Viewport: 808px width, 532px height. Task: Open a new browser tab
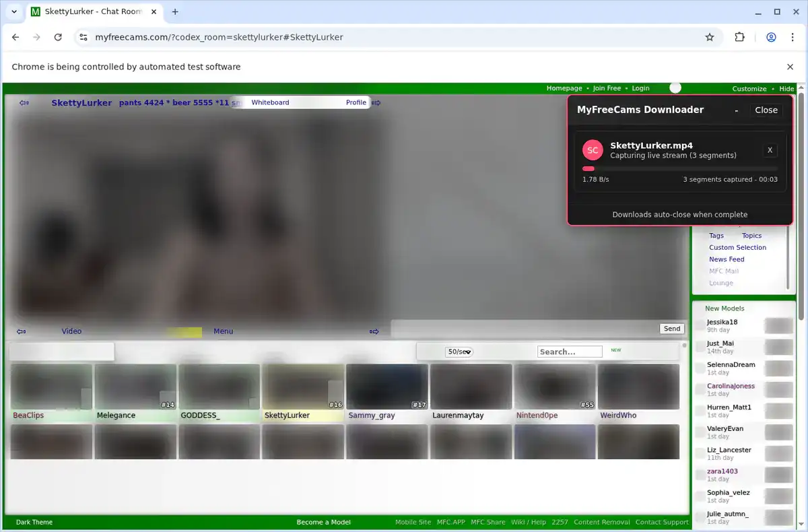tap(175, 11)
